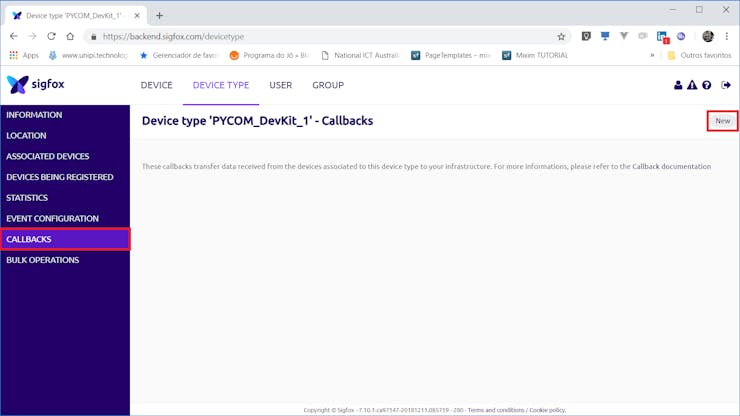Image resolution: width=740 pixels, height=416 pixels.
Task: Open ASSOCIATED DEVICES in sidebar
Action: click(65, 156)
